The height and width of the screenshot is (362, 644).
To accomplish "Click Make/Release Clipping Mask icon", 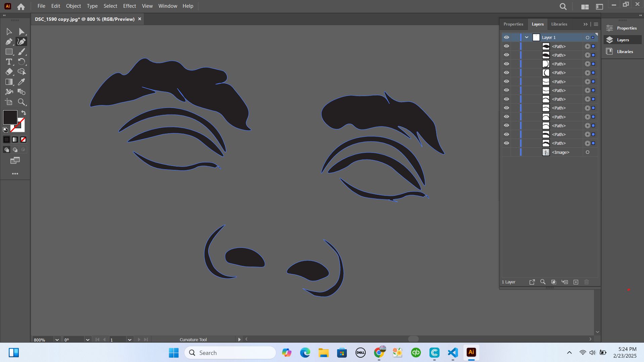I will pos(554,282).
